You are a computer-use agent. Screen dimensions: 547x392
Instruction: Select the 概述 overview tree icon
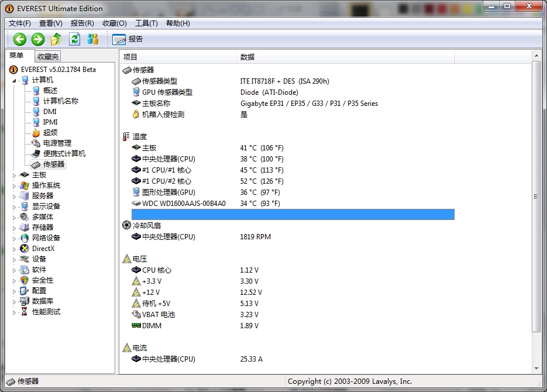pyautogui.click(x=36, y=91)
